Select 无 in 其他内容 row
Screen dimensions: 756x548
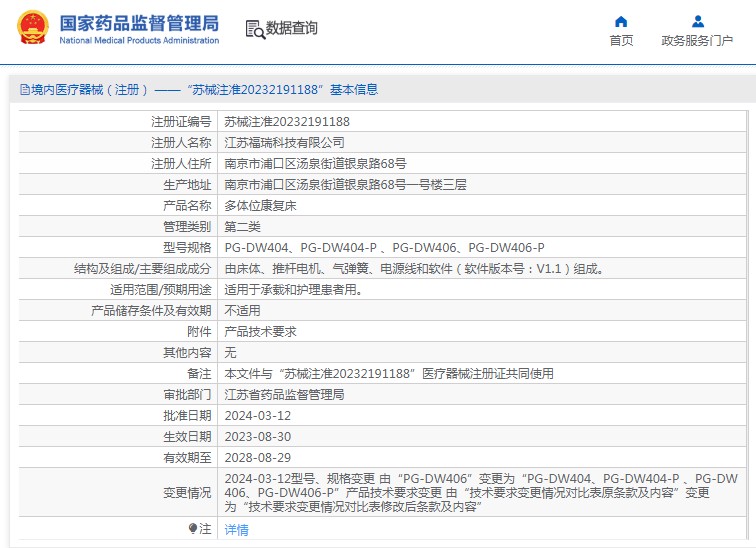230,352
